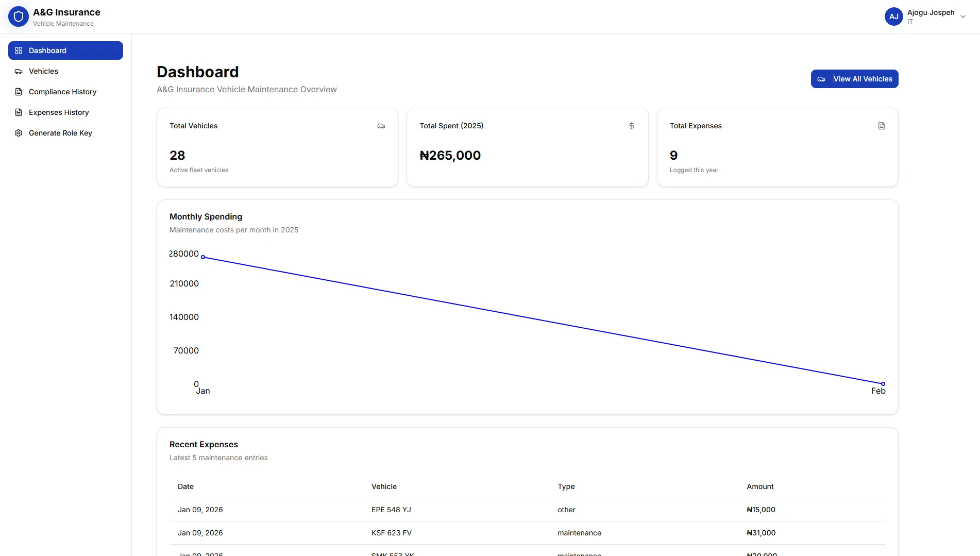Click the dollar icon in Total Spent card
The height and width of the screenshot is (556, 980).
tap(632, 126)
